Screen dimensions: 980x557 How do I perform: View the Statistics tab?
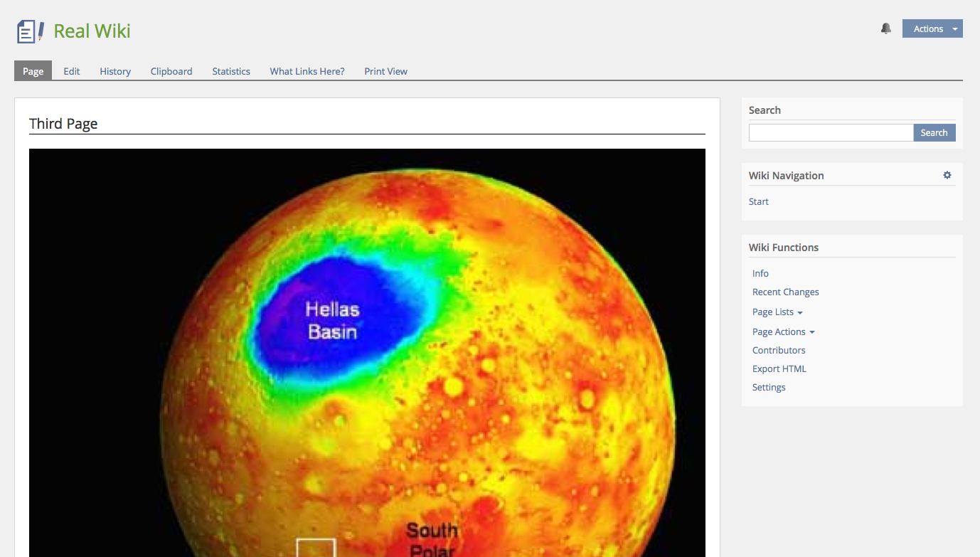tap(231, 71)
